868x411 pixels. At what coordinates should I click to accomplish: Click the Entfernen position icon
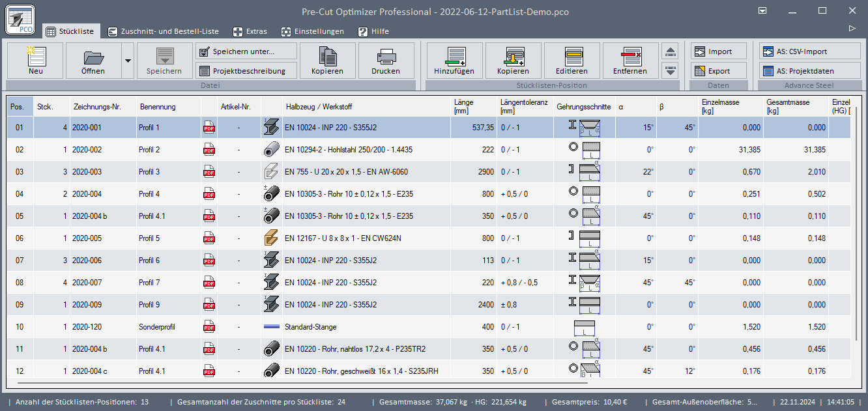point(629,56)
